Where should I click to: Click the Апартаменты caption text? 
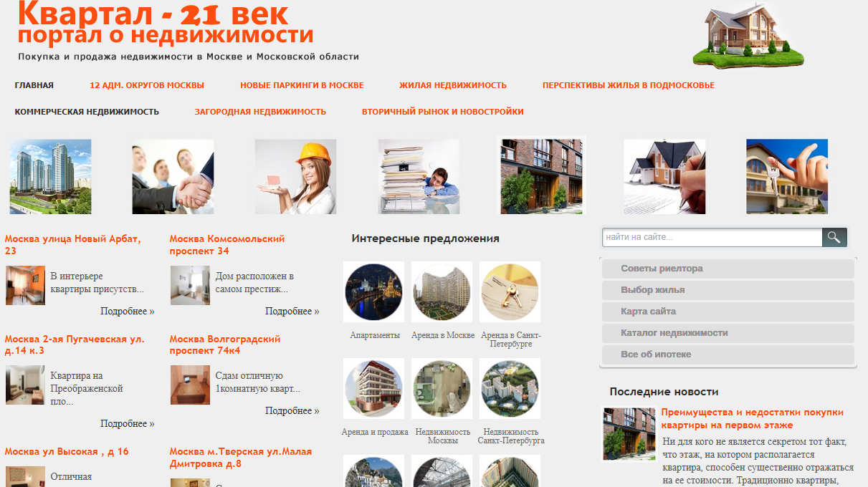(375, 335)
